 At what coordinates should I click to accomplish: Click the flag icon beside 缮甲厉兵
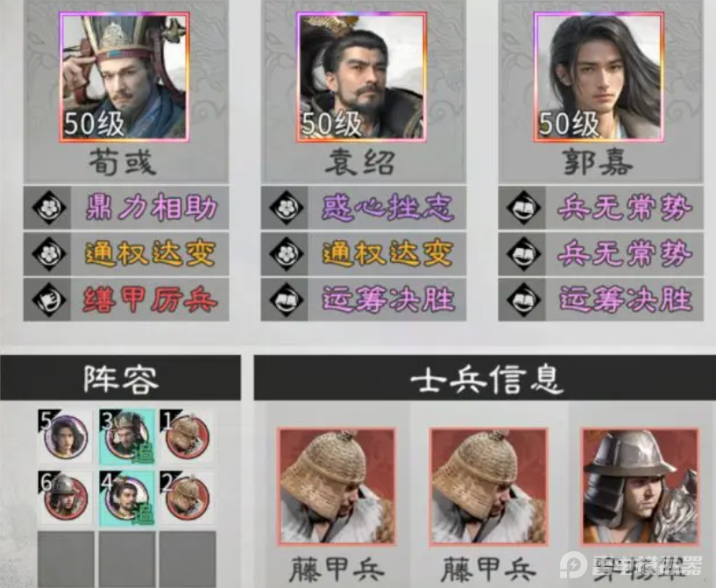click(49, 300)
